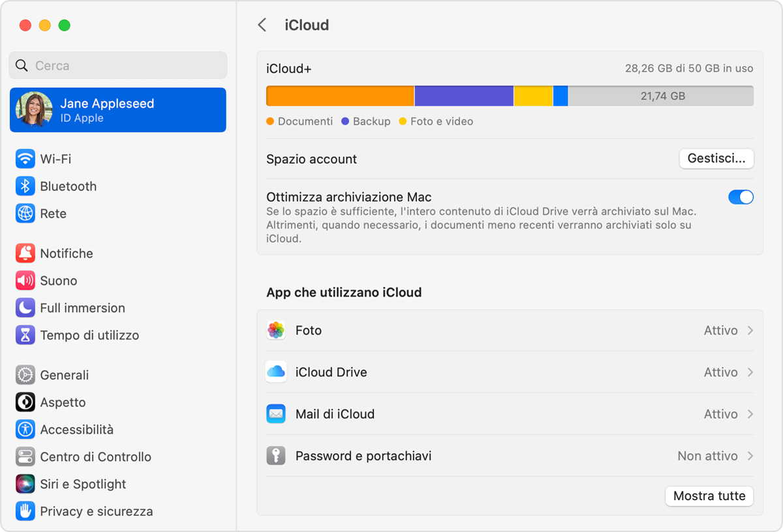Expand Password e portachiavi chevron

(x=750, y=456)
